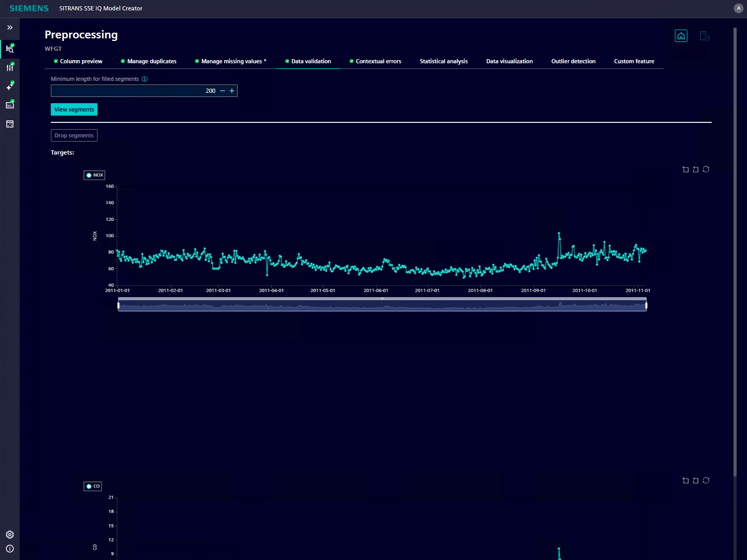747x560 pixels.
Task: Click the document refresh icon beside home
Action: tap(704, 36)
